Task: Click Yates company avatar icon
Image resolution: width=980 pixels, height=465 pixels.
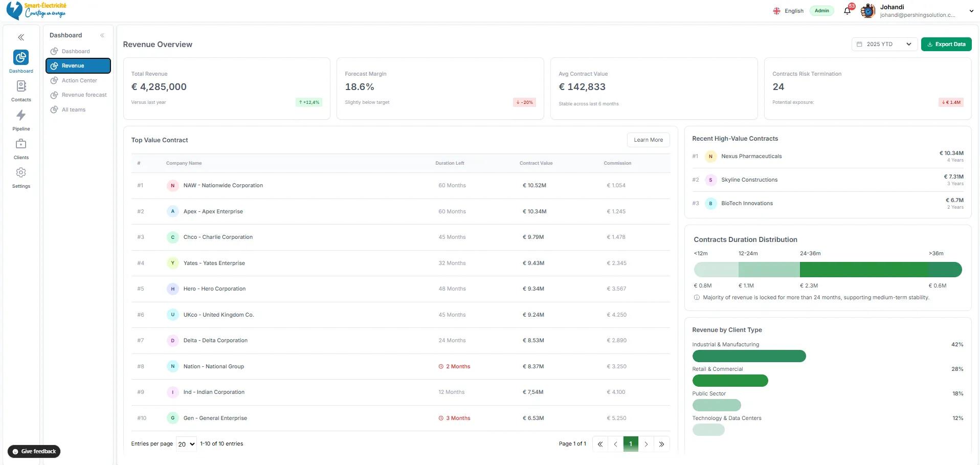Action: point(172,263)
